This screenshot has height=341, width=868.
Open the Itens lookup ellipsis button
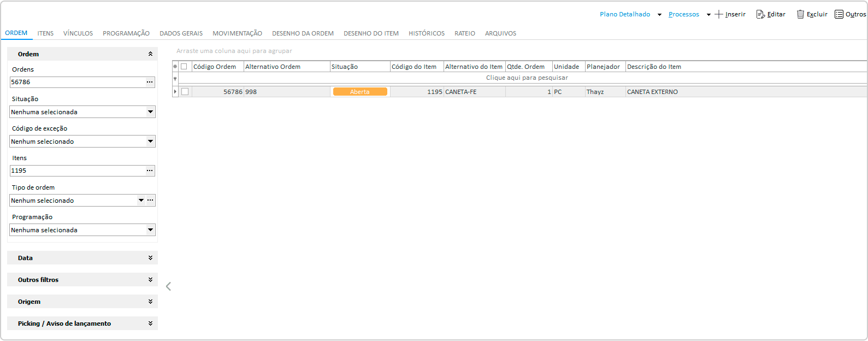pos(150,170)
